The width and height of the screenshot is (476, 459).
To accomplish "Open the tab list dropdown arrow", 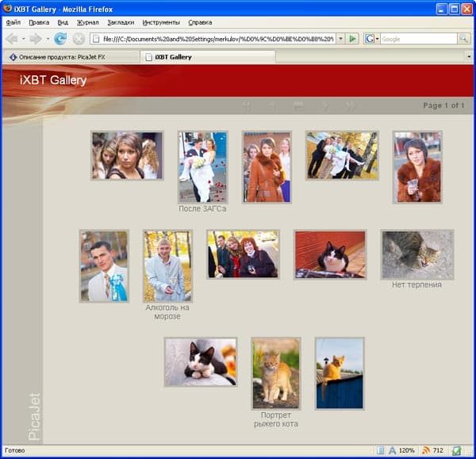I will tap(468, 57).
